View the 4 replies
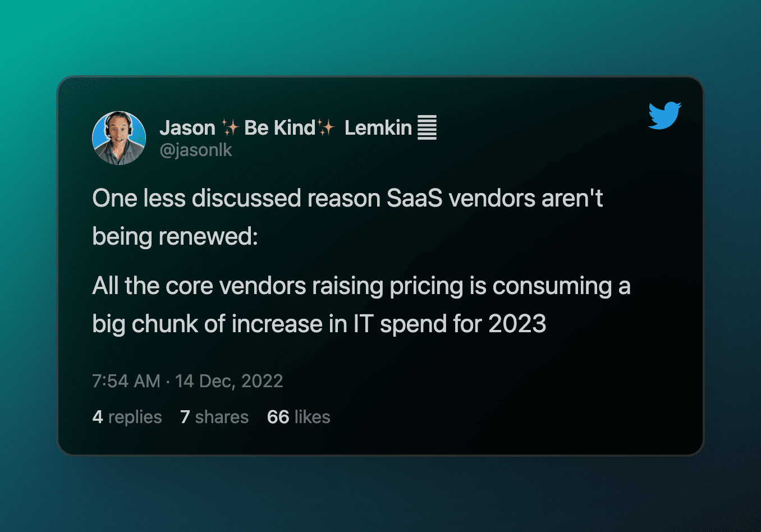This screenshot has width=761, height=532. pyautogui.click(x=127, y=417)
